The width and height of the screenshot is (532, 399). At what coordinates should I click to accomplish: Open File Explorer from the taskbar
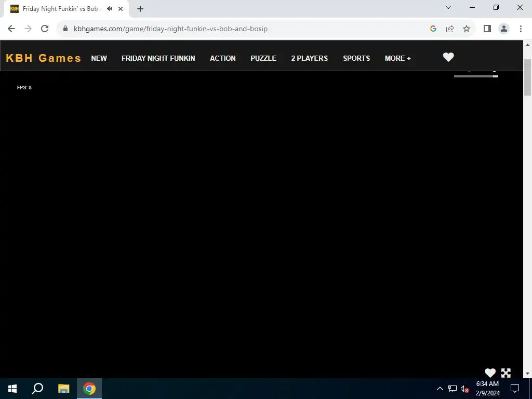(63, 389)
